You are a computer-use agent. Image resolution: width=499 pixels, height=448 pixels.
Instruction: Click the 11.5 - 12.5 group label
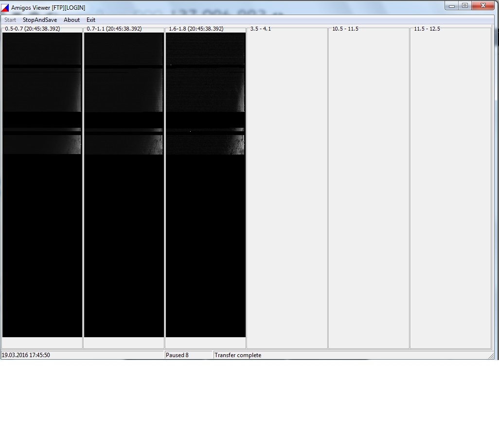pos(427,29)
